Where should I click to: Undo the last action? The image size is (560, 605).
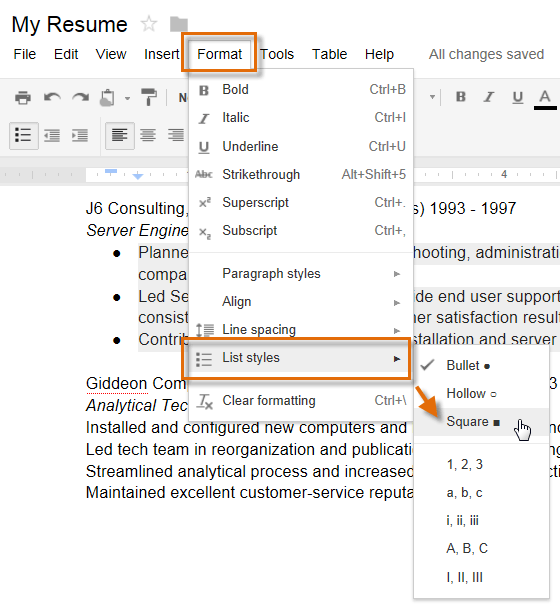point(52,97)
